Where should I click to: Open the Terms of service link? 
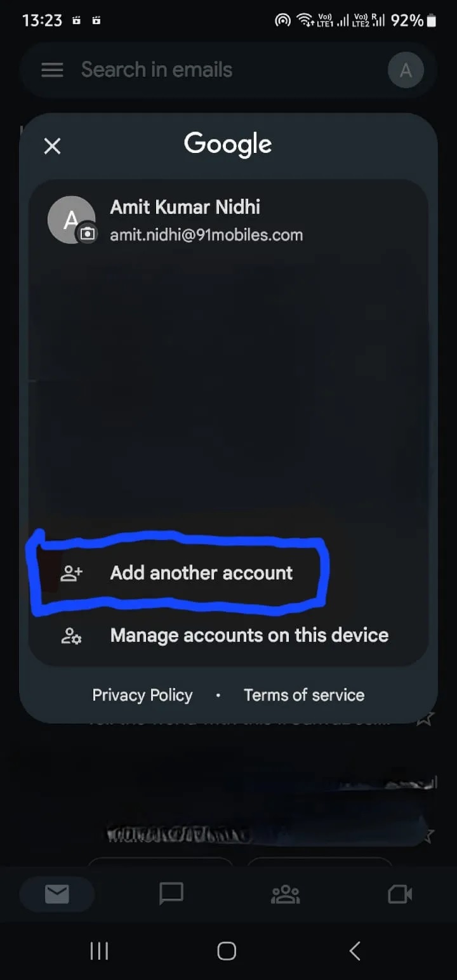pos(304,695)
